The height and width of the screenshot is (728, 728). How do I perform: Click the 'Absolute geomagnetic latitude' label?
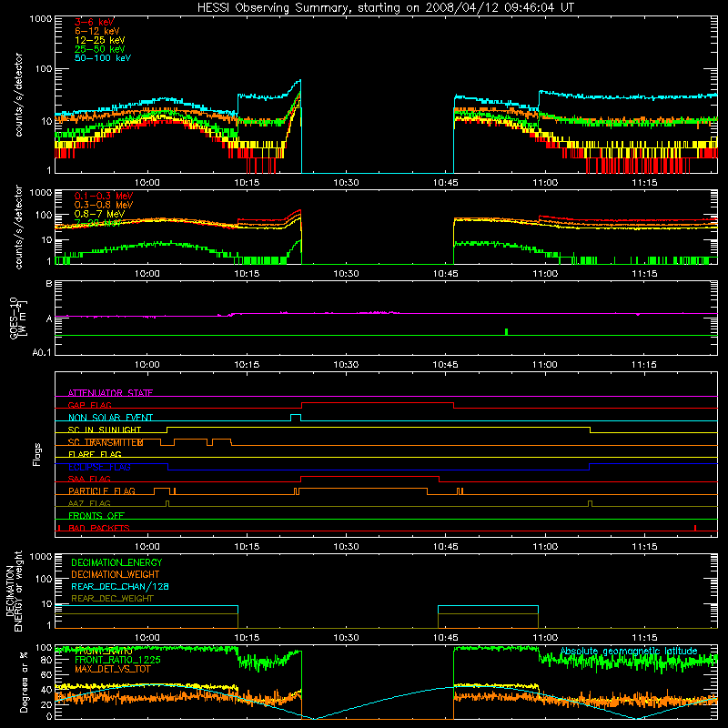coord(629,652)
